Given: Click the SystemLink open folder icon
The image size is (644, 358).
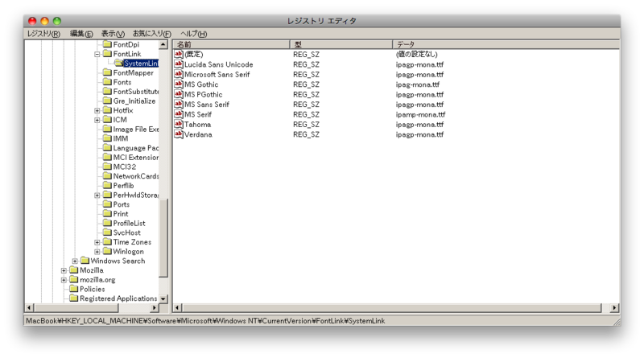Looking at the screenshot, I should pos(118,64).
